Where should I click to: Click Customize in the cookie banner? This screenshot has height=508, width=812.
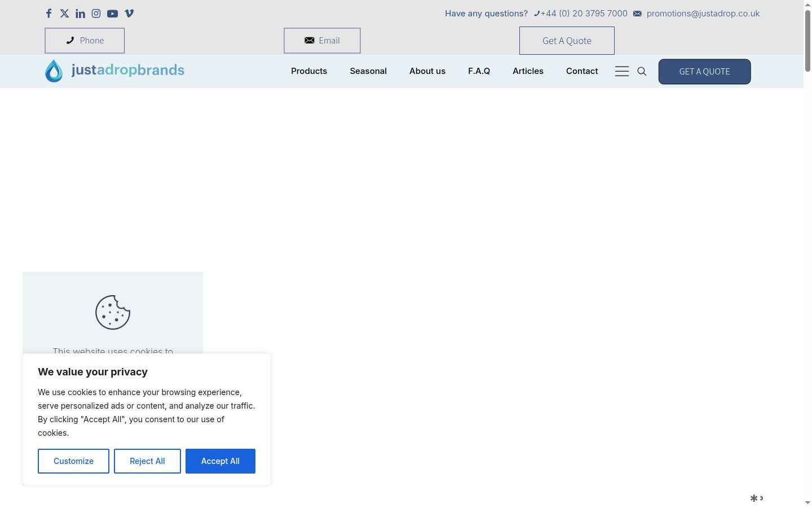point(73,461)
